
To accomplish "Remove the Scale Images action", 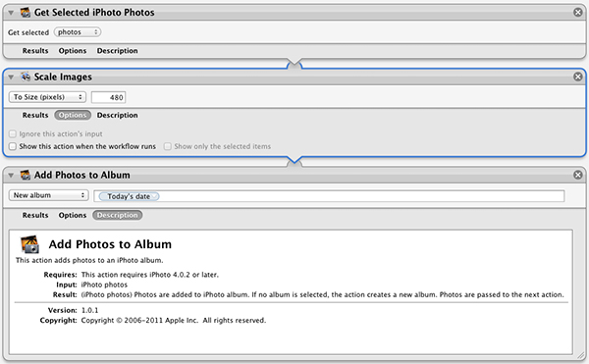I will point(578,77).
